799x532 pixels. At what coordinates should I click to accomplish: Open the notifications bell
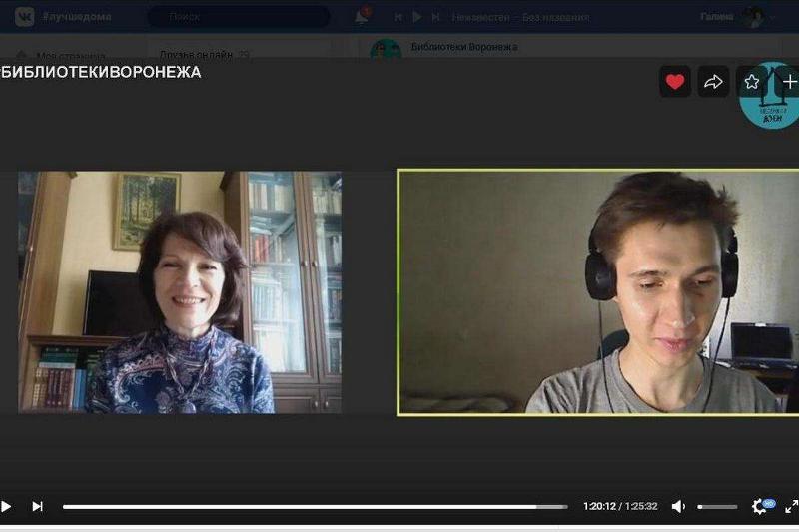tap(362, 17)
